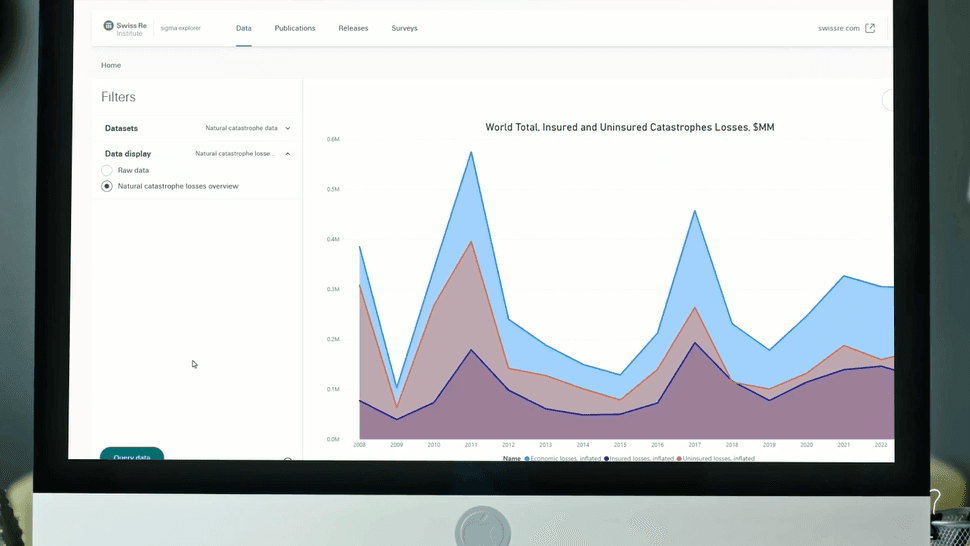
Task: Collapse the Data display section chevron
Action: [x=287, y=154]
